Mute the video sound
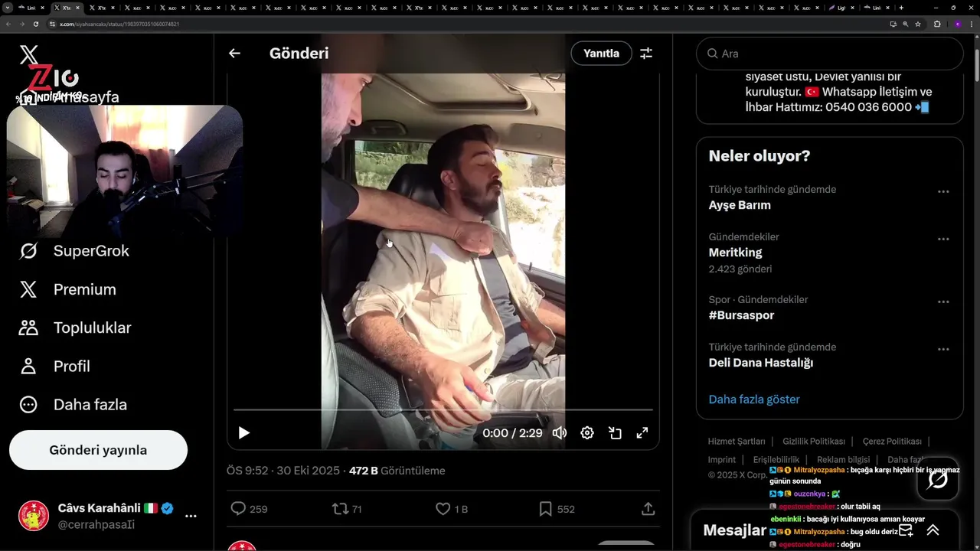980x551 pixels. point(560,433)
